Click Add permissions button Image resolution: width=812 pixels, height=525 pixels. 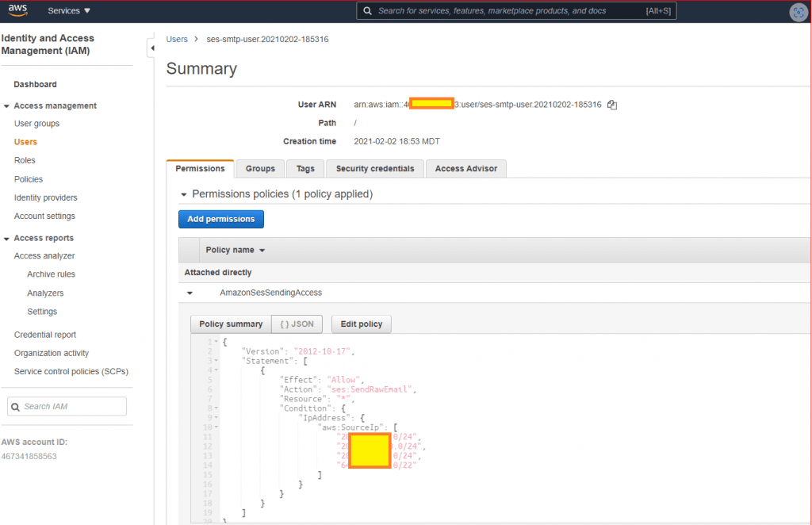(x=221, y=219)
